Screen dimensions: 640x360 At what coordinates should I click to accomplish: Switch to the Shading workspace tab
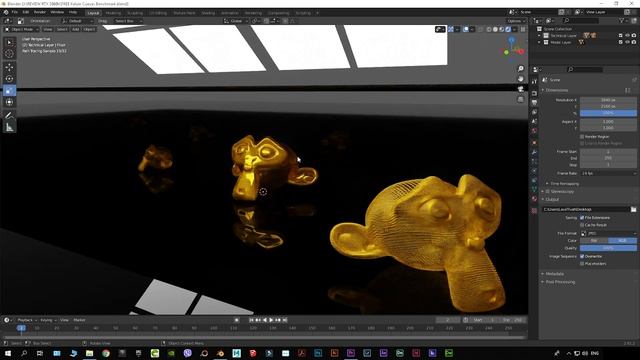pyautogui.click(x=208, y=13)
